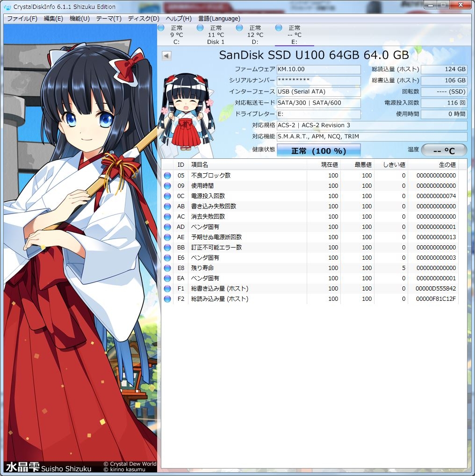Click status orb for AE 予期せぬ電源断回数
Viewport: 475px width, 476px height.
point(167,237)
